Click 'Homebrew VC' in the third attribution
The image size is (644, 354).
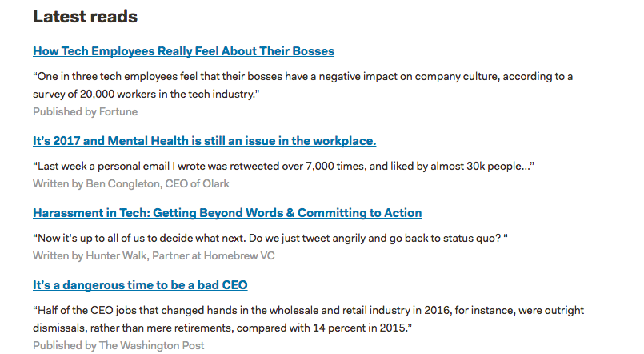pyautogui.click(x=239, y=255)
